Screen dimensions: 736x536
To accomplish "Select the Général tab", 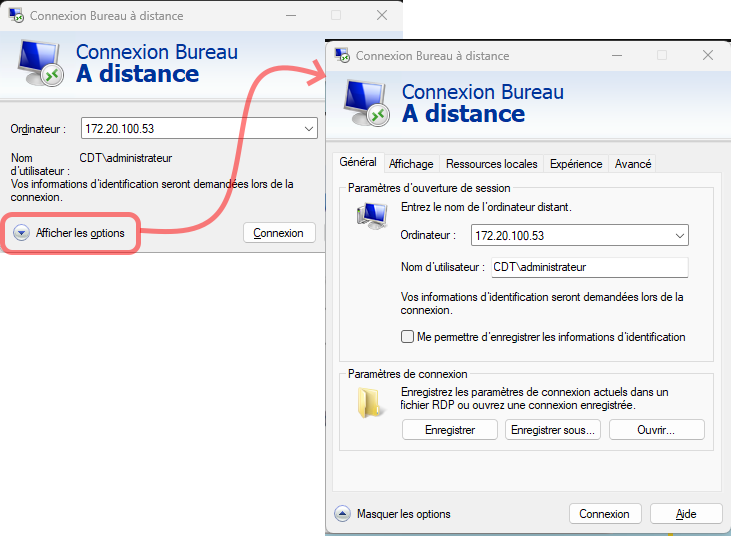I will click(358, 162).
